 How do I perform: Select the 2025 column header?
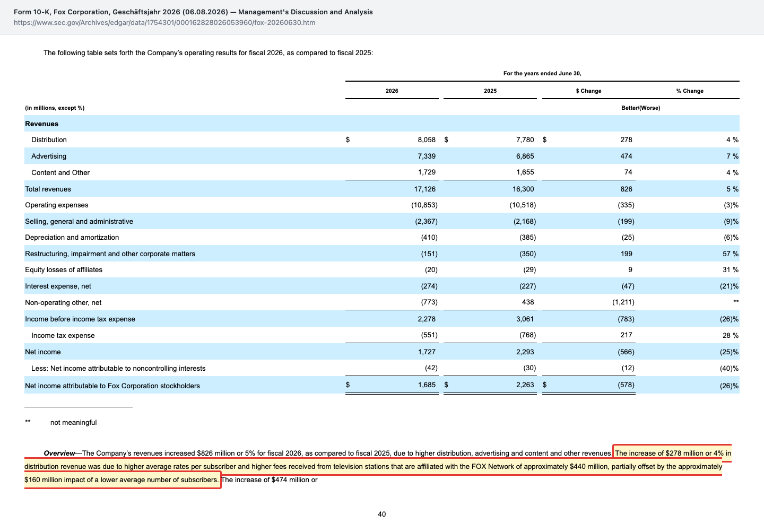pyautogui.click(x=490, y=91)
